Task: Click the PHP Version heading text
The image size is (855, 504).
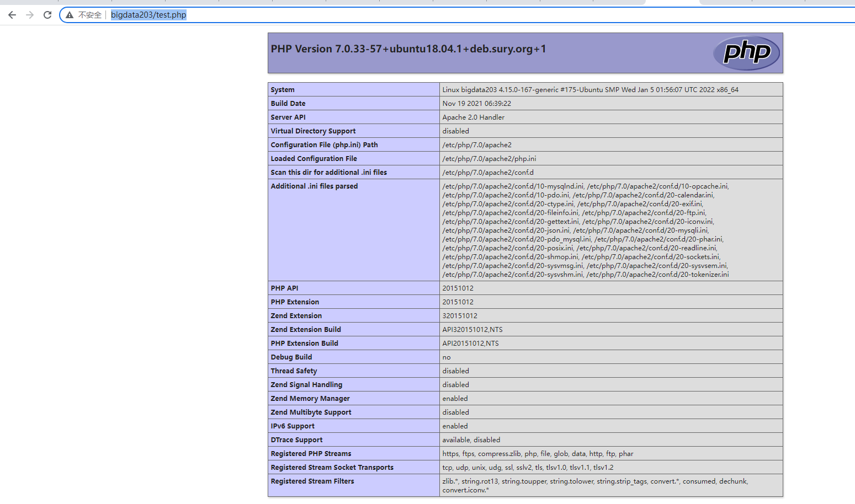Action: (x=408, y=49)
